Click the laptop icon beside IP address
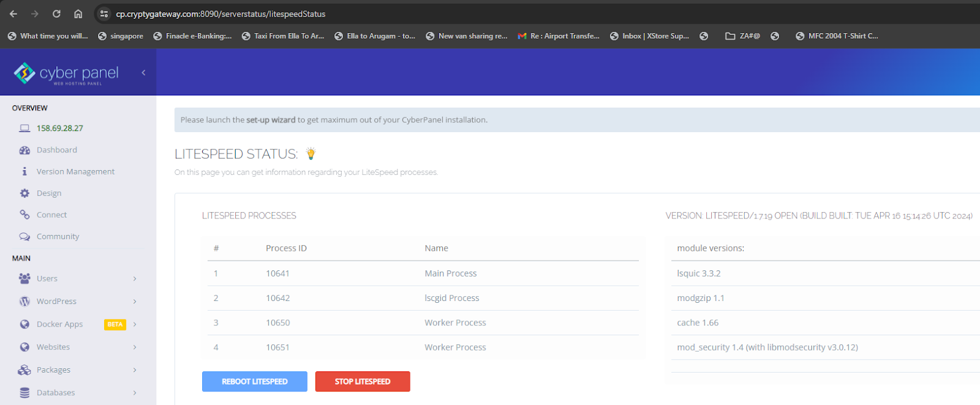The height and width of the screenshot is (405, 980). coord(24,128)
